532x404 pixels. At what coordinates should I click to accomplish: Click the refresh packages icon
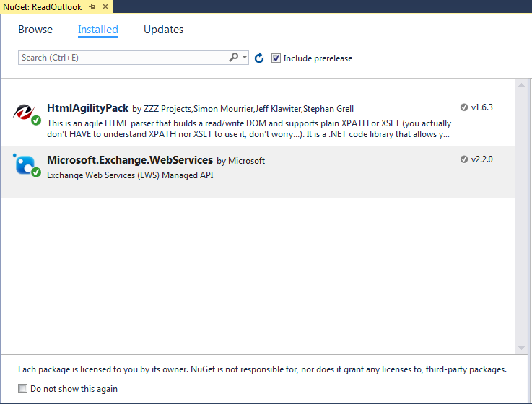click(259, 58)
